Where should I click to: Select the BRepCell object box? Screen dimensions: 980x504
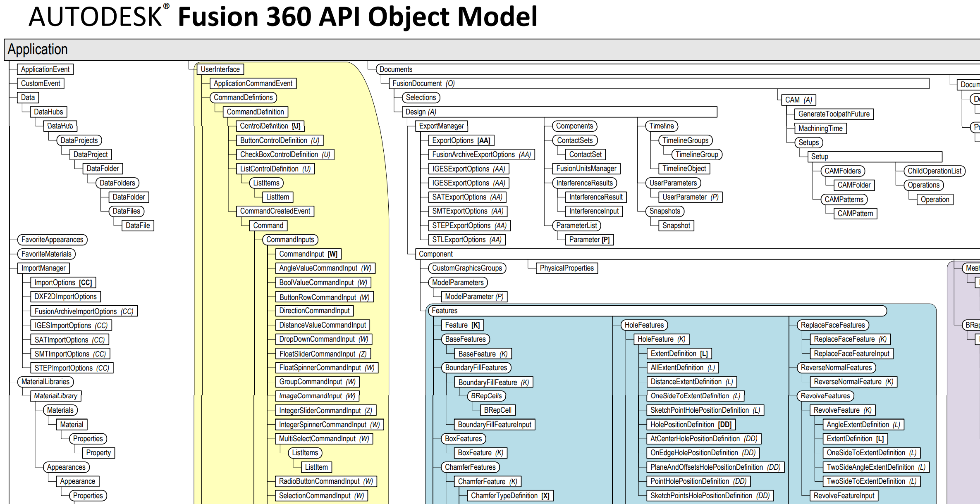click(497, 410)
